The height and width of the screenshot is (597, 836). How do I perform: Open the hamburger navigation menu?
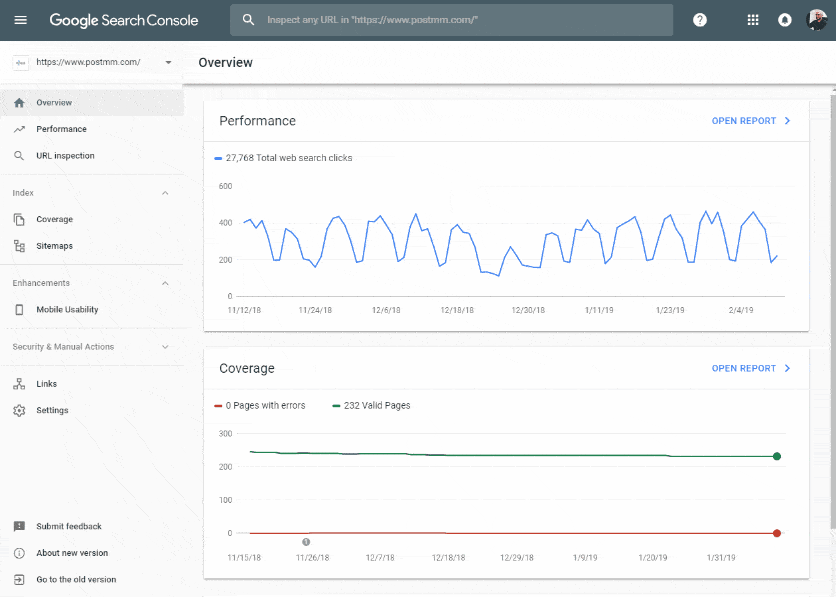click(x=20, y=20)
